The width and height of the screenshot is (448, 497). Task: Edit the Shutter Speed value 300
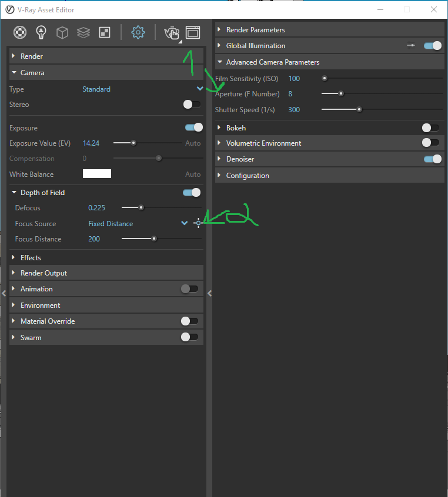tap(294, 110)
